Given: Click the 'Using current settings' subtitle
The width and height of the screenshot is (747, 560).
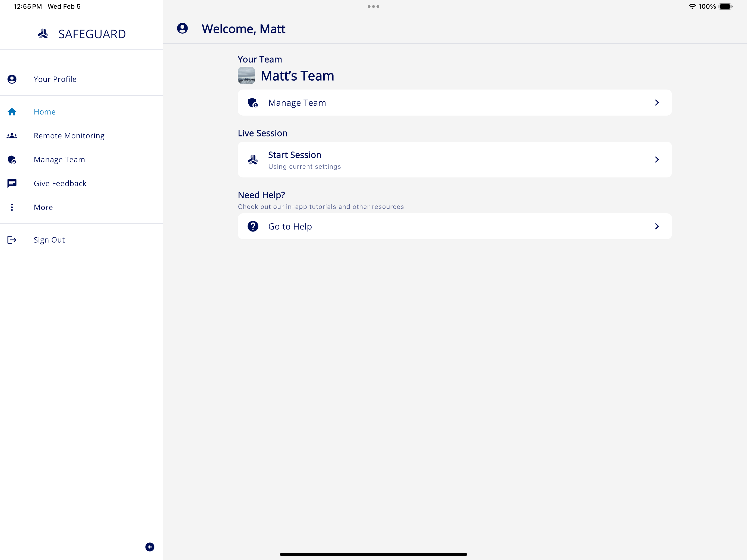Looking at the screenshot, I should [305, 167].
